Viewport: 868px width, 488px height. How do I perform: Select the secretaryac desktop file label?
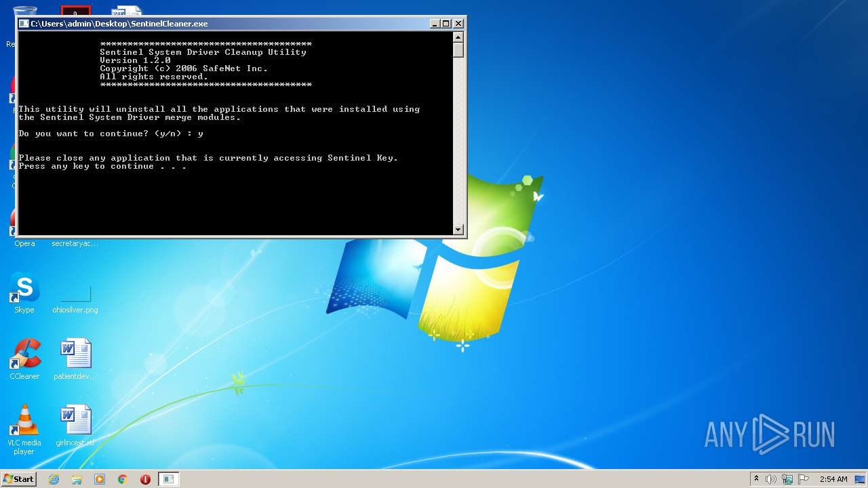(x=75, y=243)
